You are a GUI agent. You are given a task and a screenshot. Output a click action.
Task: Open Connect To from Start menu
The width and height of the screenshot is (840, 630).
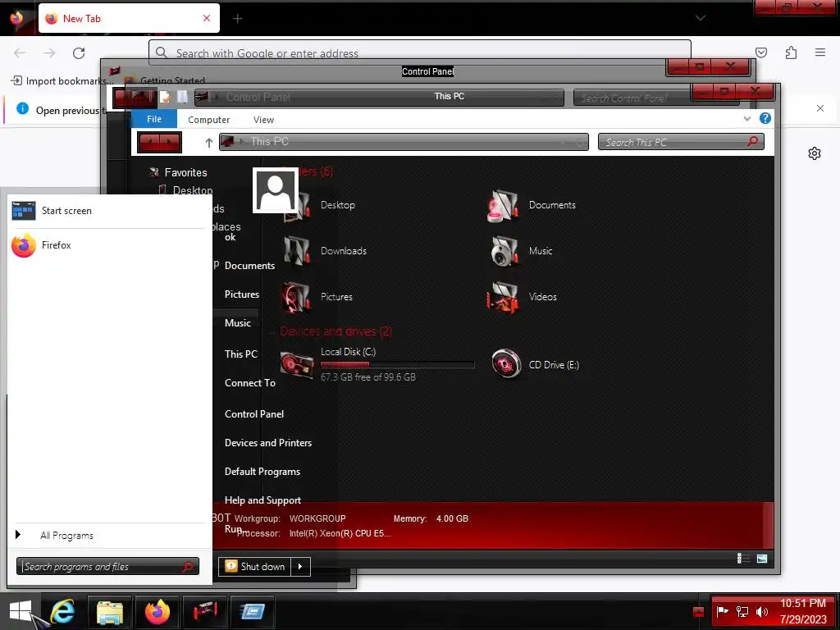tap(249, 383)
